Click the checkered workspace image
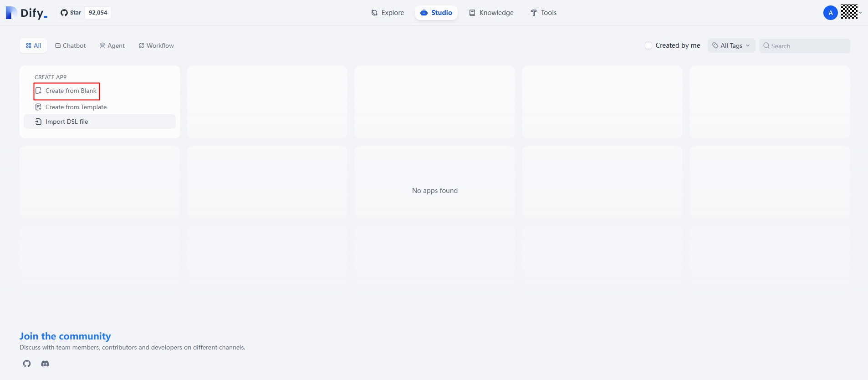The height and width of the screenshot is (380, 868). [849, 11]
